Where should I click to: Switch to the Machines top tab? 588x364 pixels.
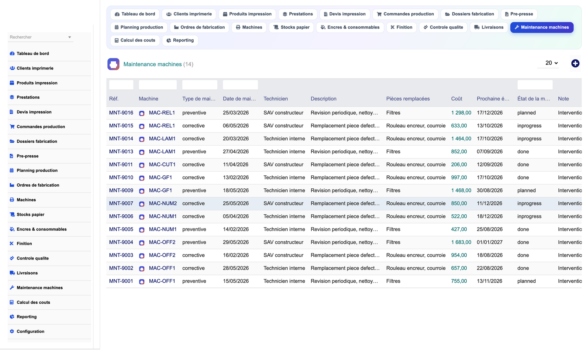(249, 27)
